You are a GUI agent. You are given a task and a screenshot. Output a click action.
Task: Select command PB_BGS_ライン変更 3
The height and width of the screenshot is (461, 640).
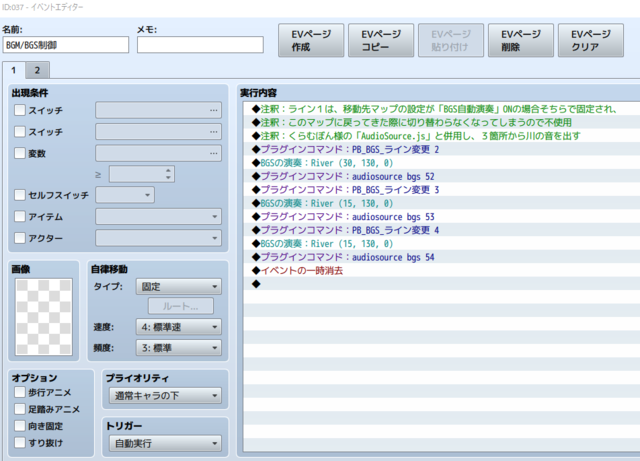[x=442, y=190]
